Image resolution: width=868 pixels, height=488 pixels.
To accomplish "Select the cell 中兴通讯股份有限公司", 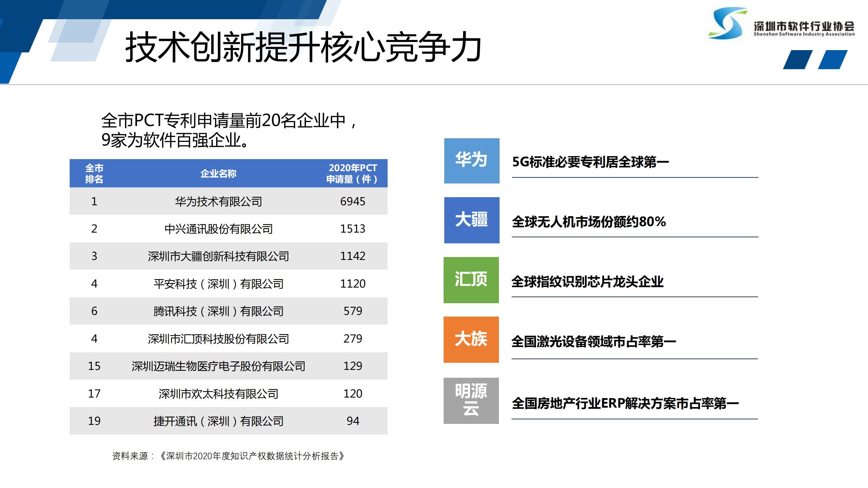I will click(218, 229).
